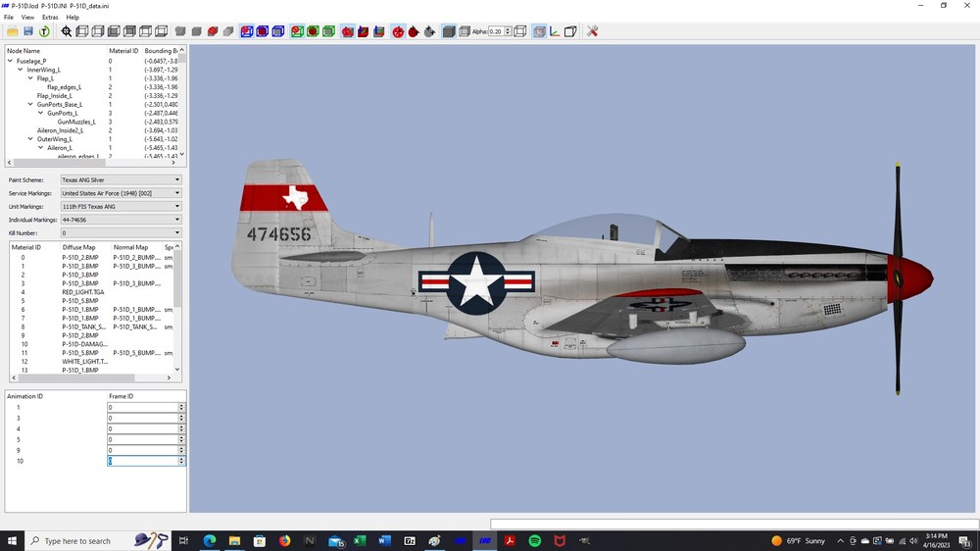Toggle the highlighted textured cube icon before axes
980x551 pixels.
point(539,31)
